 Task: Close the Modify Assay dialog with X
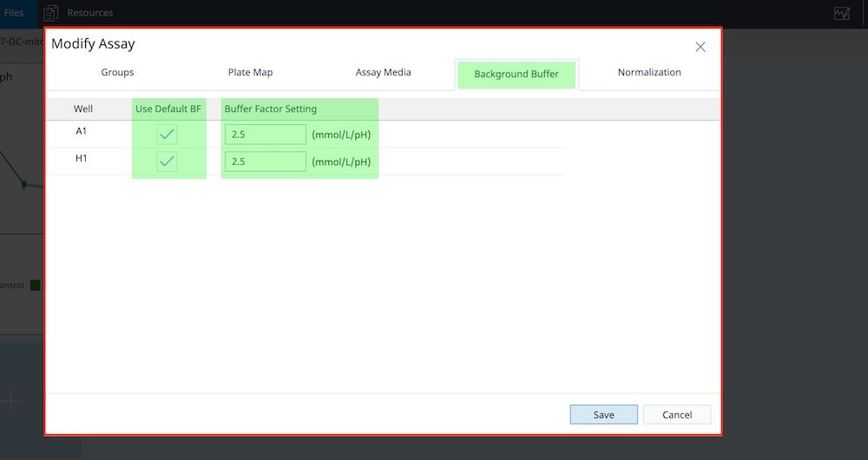[x=700, y=47]
